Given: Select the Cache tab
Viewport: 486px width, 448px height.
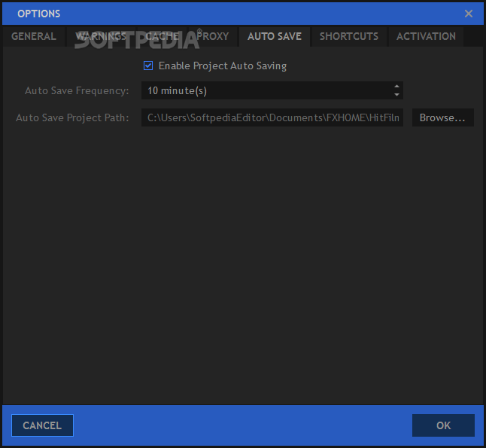Looking at the screenshot, I should point(162,37).
